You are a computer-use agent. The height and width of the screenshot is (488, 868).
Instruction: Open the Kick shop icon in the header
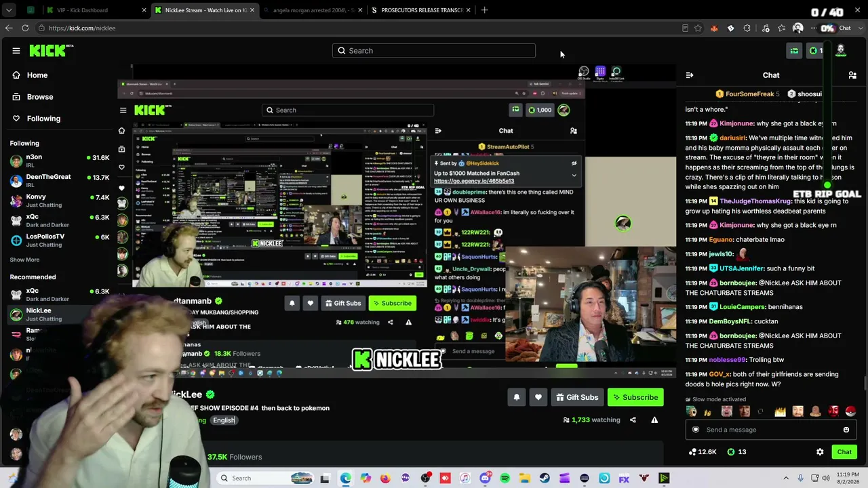click(x=794, y=51)
